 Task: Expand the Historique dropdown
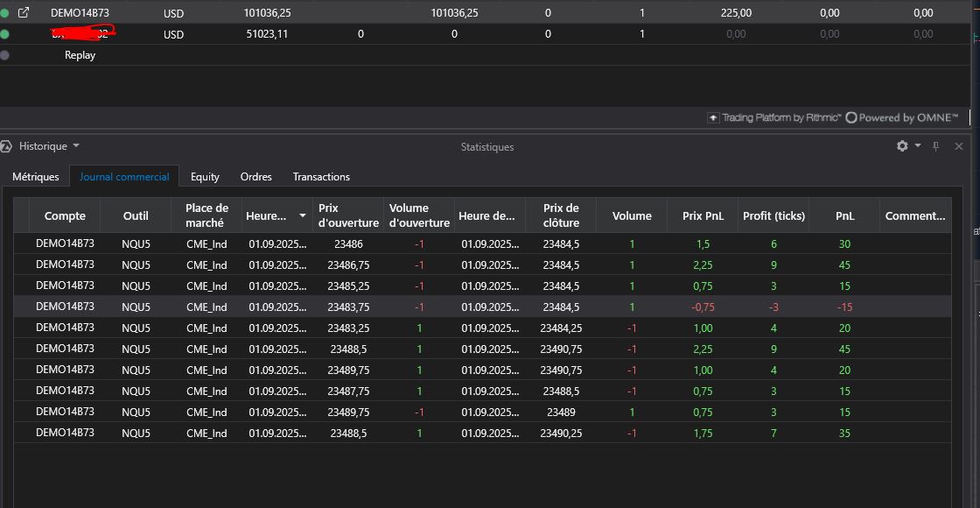(76, 146)
